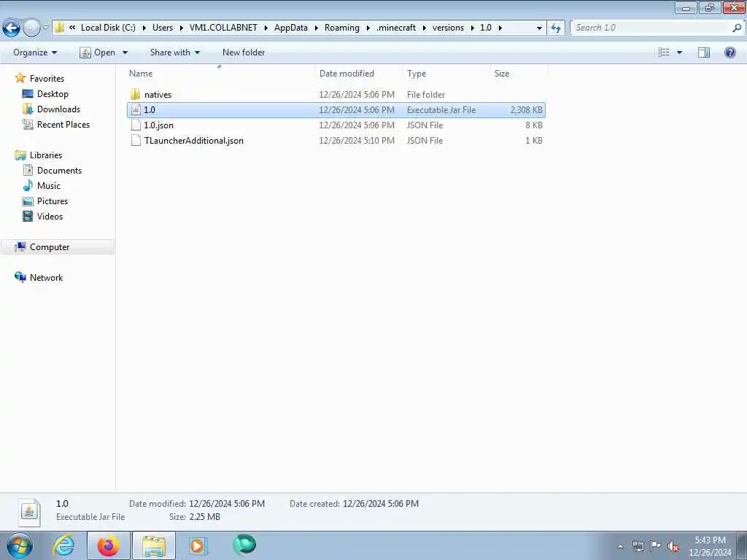Screen dimensions: 747x560
Task: Open the address bar history dropdown
Action: click(x=539, y=28)
